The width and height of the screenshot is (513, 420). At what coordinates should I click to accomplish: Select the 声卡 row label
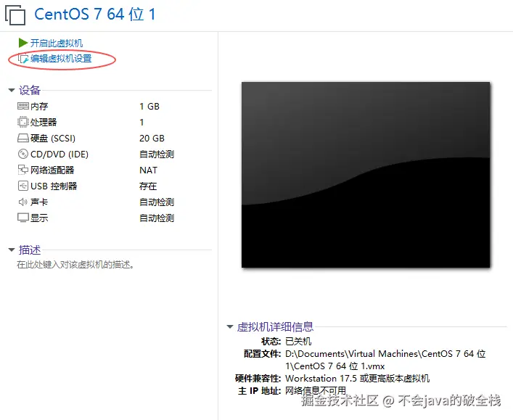pos(39,202)
